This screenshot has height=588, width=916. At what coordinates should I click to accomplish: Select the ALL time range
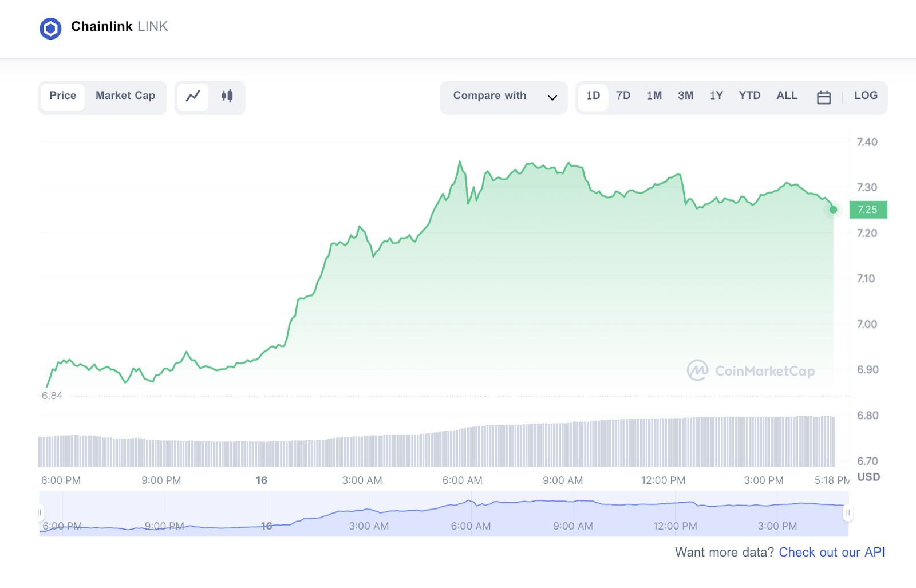787,96
